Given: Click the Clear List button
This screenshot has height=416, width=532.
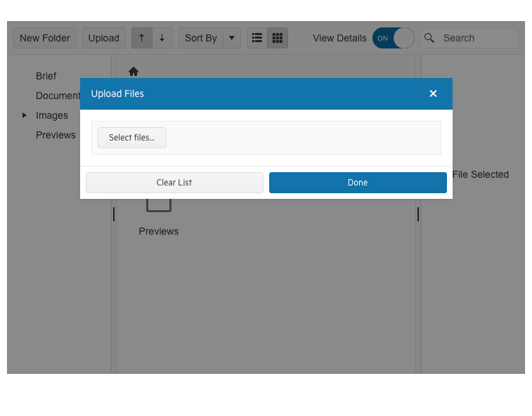Looking at the screenshot, I should 174,183.
